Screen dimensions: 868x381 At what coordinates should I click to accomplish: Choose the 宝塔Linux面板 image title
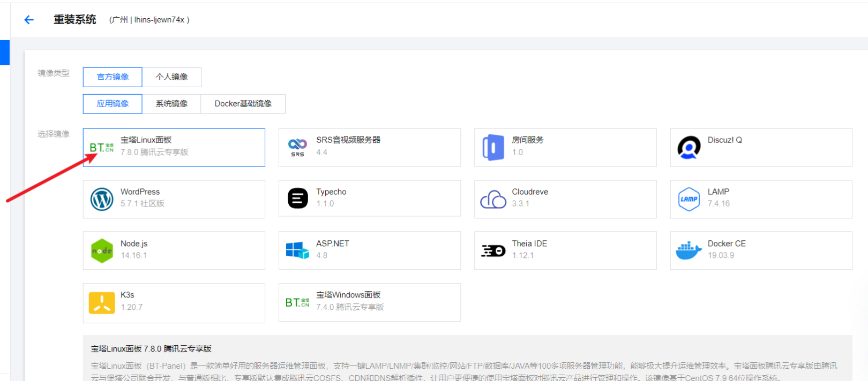tap(146, 140)
